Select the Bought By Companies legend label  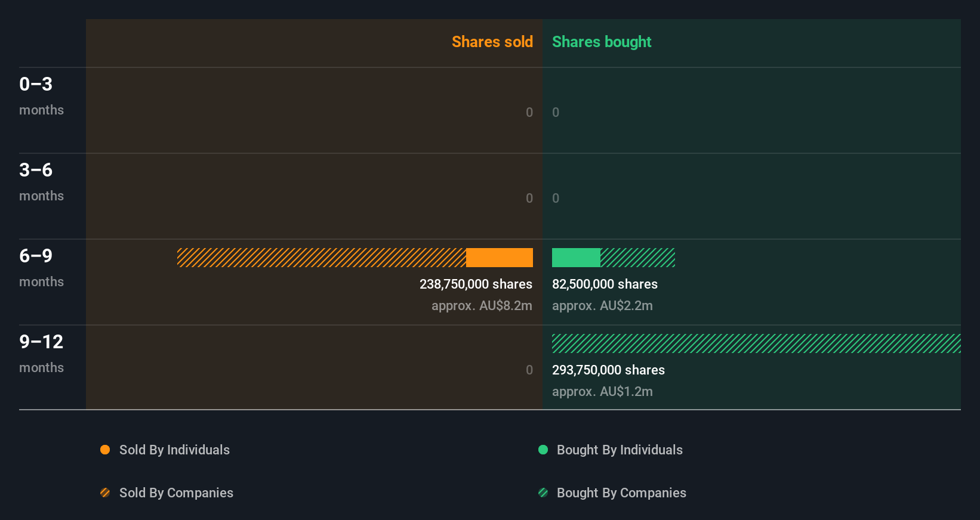pos(621,493)
